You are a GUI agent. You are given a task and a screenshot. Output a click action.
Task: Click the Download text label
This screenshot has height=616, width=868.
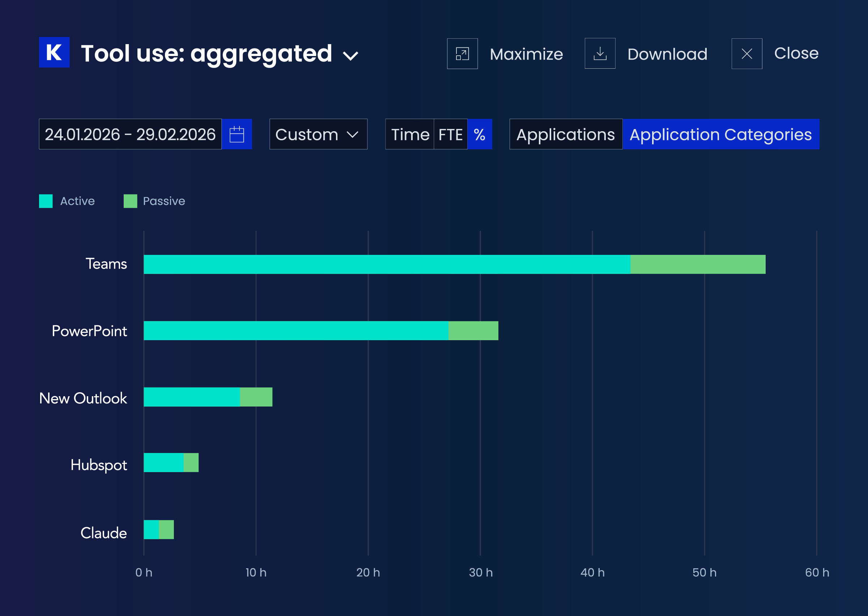667,54
